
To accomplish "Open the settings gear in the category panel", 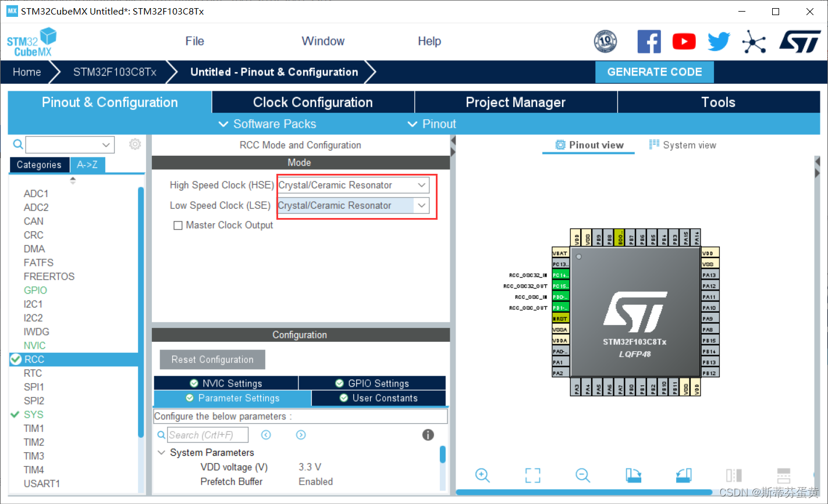I will pos(135,144).
